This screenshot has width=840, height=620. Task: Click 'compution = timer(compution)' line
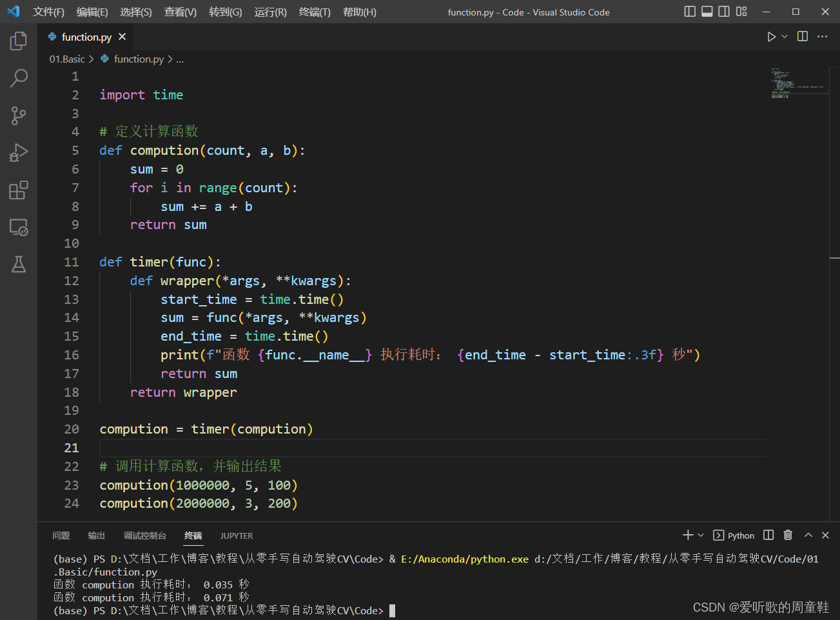point(206,429)
